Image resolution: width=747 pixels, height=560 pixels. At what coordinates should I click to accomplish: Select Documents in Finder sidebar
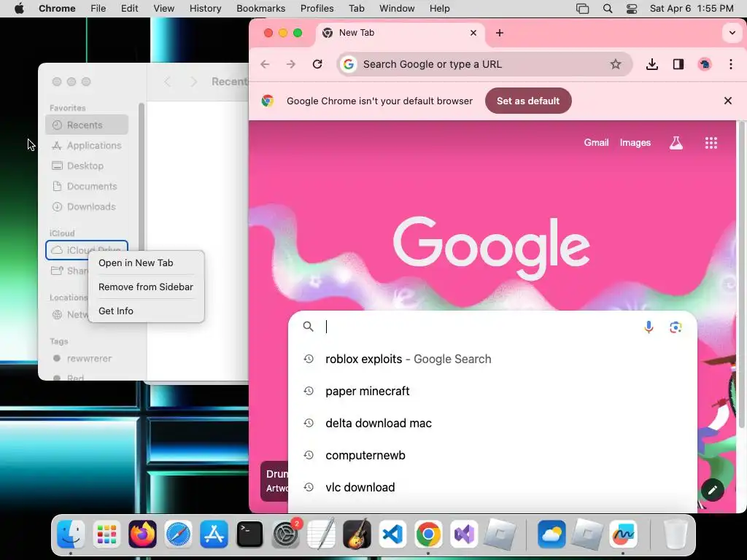(87, 186)
